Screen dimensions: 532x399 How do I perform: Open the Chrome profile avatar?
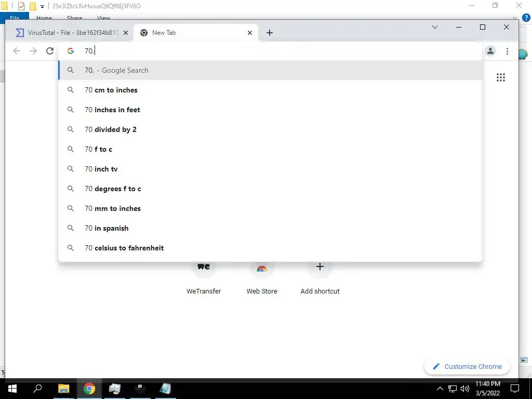[490, 51]
